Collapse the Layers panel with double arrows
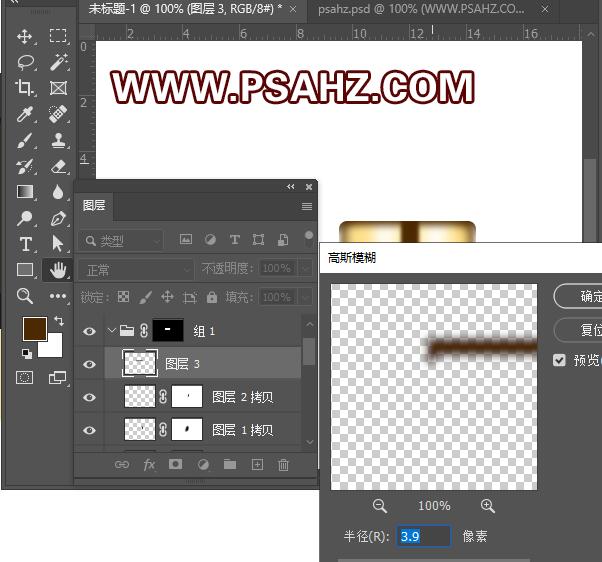This screenshot has width=602, height=562. [291, 187]
